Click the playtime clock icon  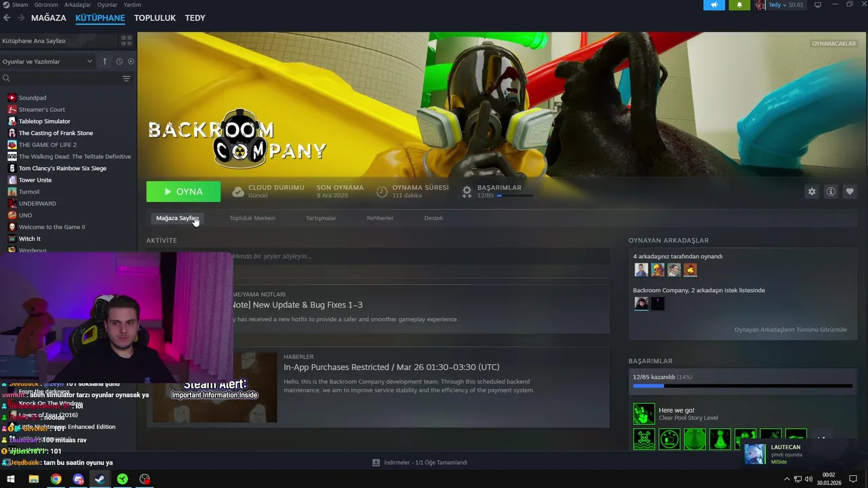point(382,192)
